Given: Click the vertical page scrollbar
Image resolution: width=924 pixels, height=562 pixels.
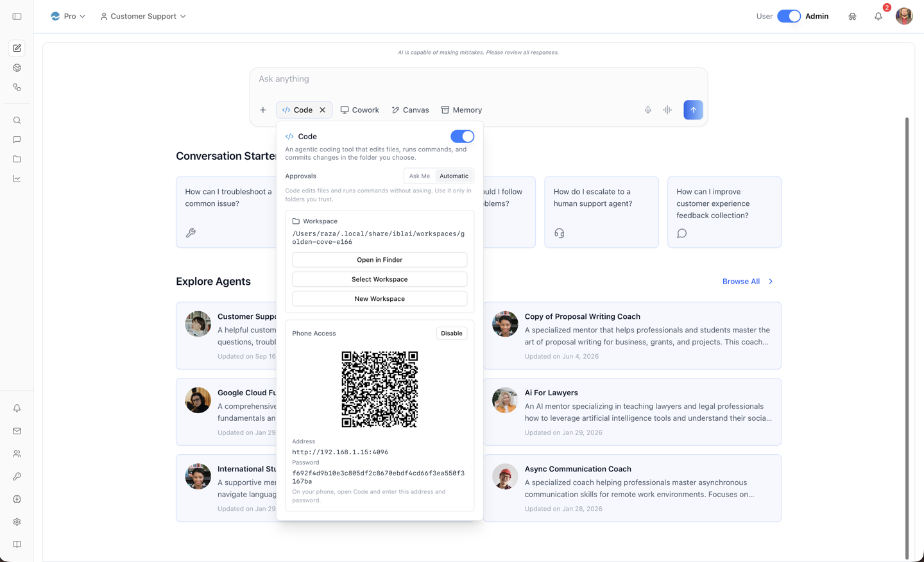Looking at the screenshot, I should point(907,338).
